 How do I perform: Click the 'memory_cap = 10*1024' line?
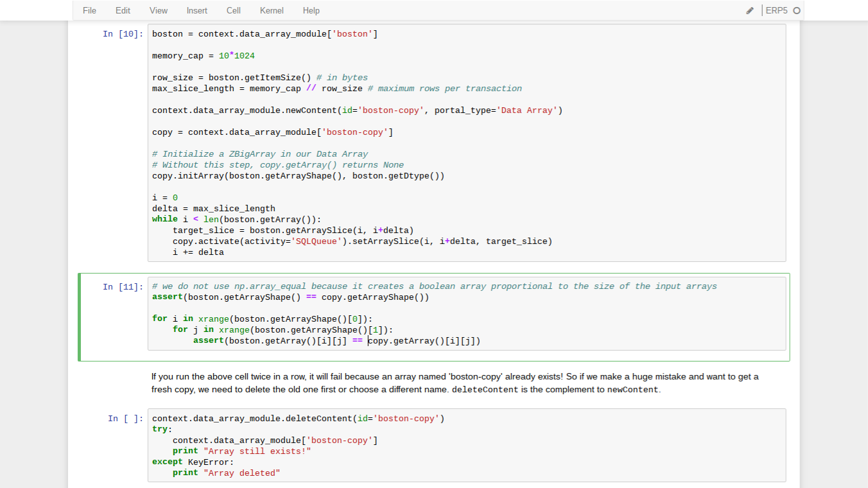pos(204,56)
